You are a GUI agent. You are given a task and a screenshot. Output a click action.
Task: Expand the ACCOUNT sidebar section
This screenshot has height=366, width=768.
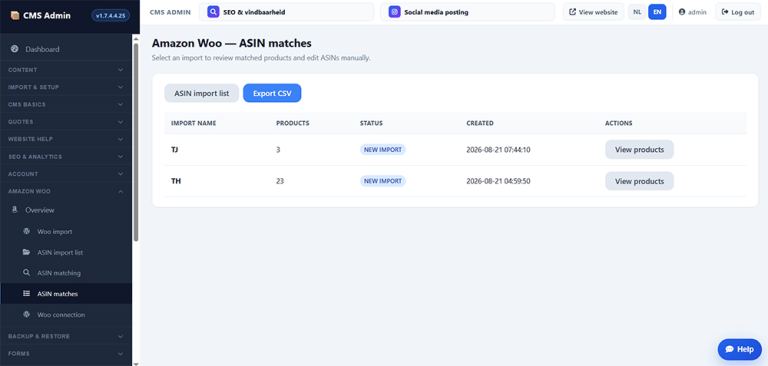pos(66,174)
